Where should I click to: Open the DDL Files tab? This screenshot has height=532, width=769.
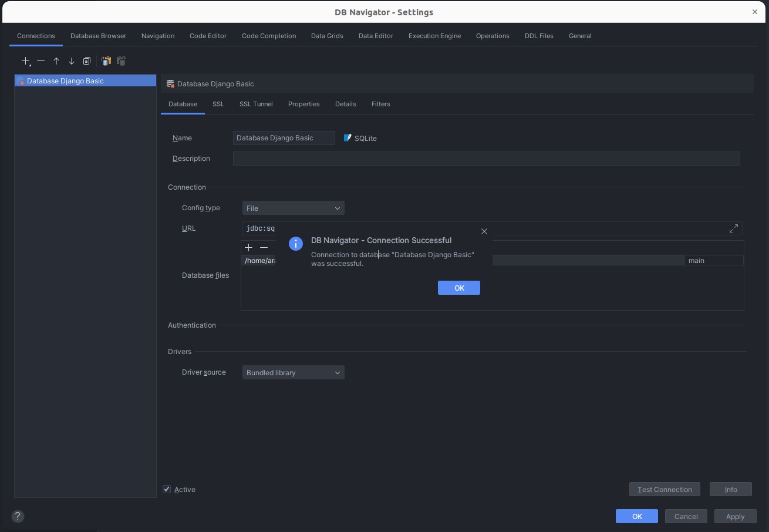539,36
